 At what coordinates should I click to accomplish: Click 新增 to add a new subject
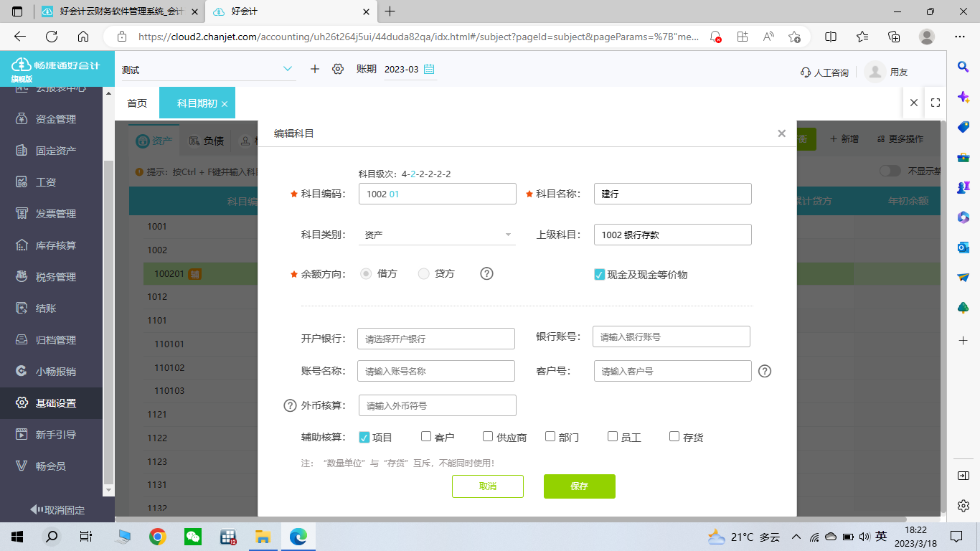[x=843, y=138]
